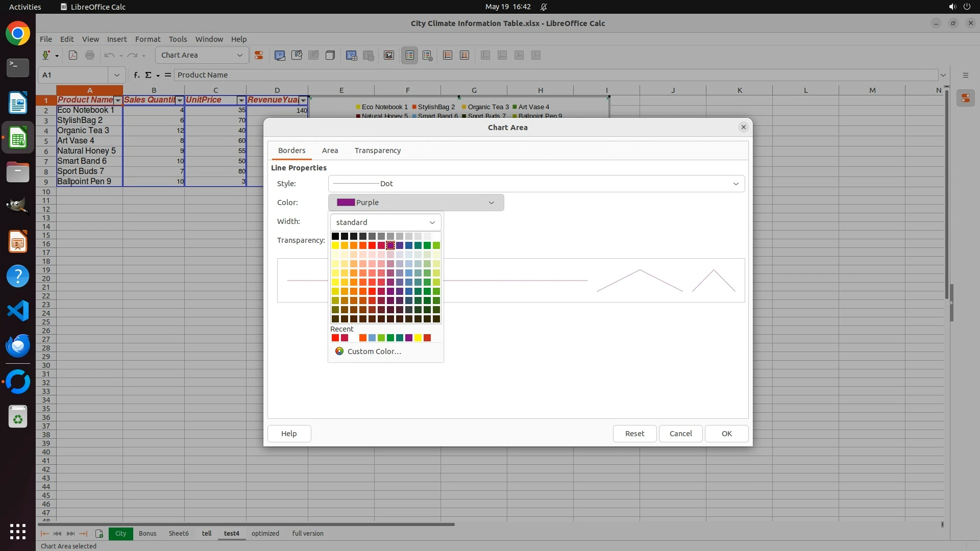This screenshot has height=551, width=980.
Task: Switch to the Transparency tab
Action: click(x=377, y=151)
